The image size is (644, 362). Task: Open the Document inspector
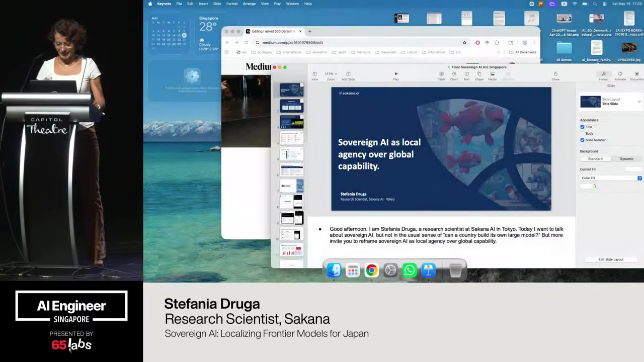(636, 75)
